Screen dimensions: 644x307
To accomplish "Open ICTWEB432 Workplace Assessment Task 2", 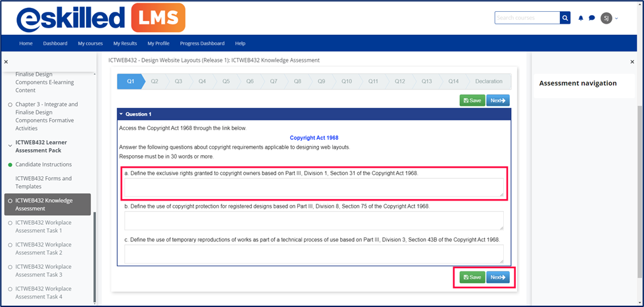I will click(x=43, y=248).
